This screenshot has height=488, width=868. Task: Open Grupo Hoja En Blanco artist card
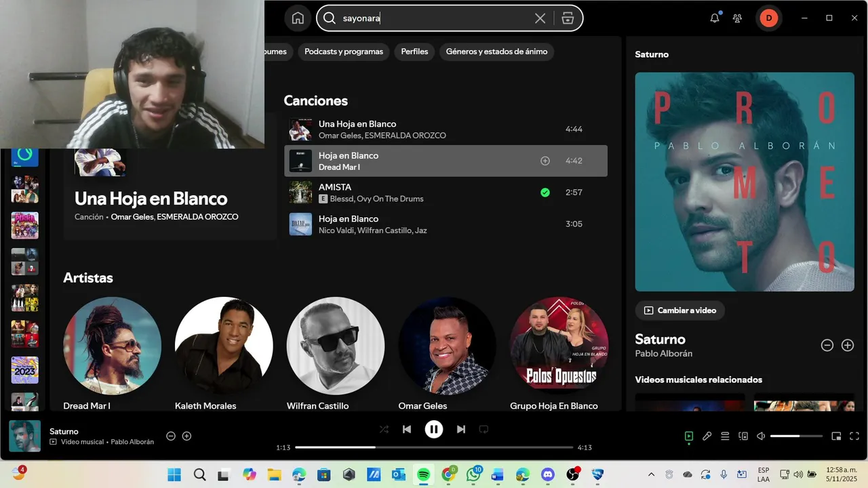point(559,354)
